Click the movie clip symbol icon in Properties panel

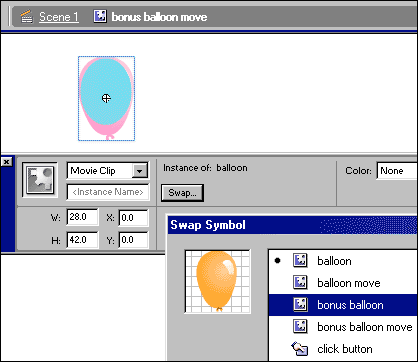(x=40, y=180)
